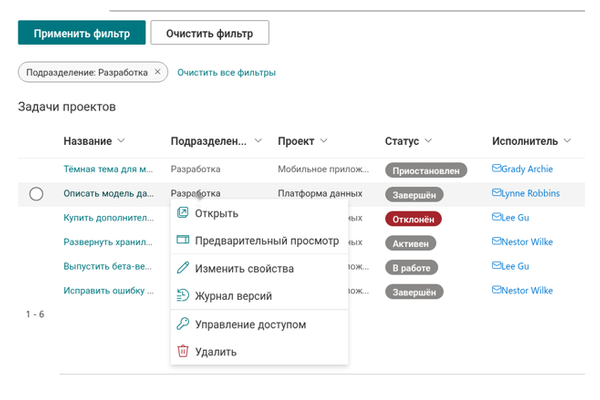Click the В работе status badge
The height and width of the screenshot is (400, 600).
411,268
